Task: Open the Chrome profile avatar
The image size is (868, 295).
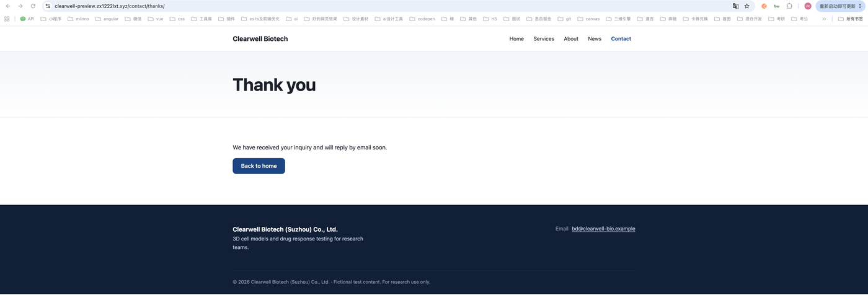Action: 808,6
